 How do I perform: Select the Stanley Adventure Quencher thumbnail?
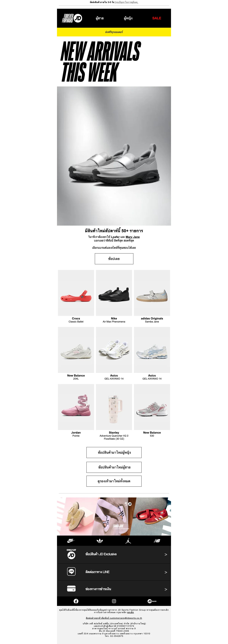tap(114, 407)
